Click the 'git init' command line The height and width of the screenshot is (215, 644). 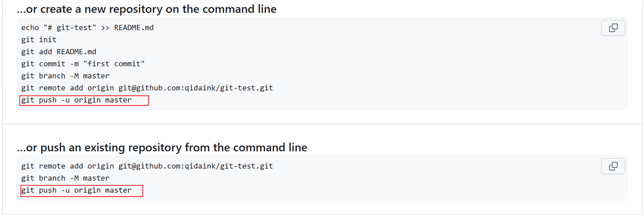tap(39, 40)
